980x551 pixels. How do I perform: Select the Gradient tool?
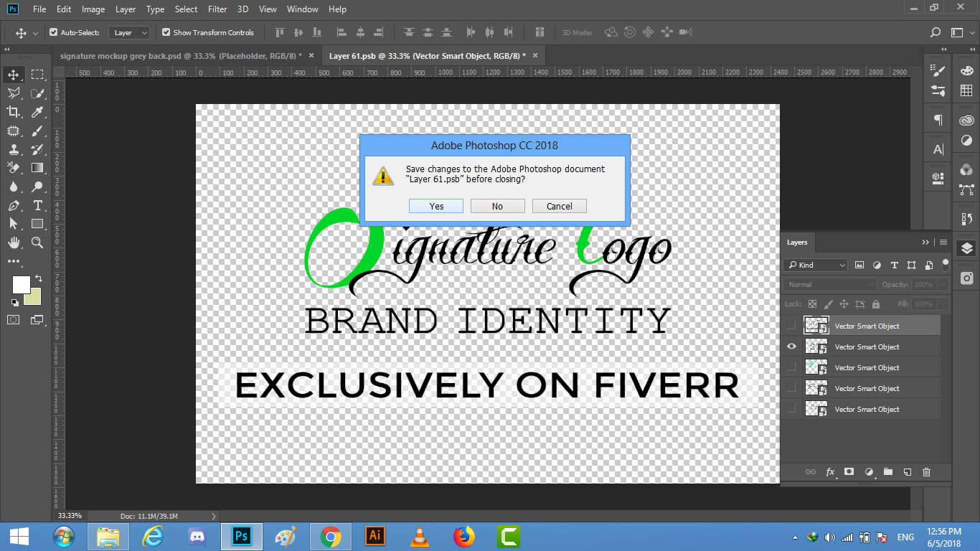(x=37, y=168)
